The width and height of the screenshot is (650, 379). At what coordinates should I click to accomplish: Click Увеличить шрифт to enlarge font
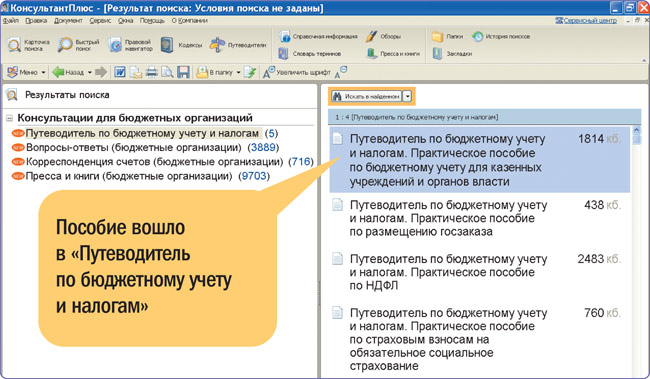[x=297, y=72]
